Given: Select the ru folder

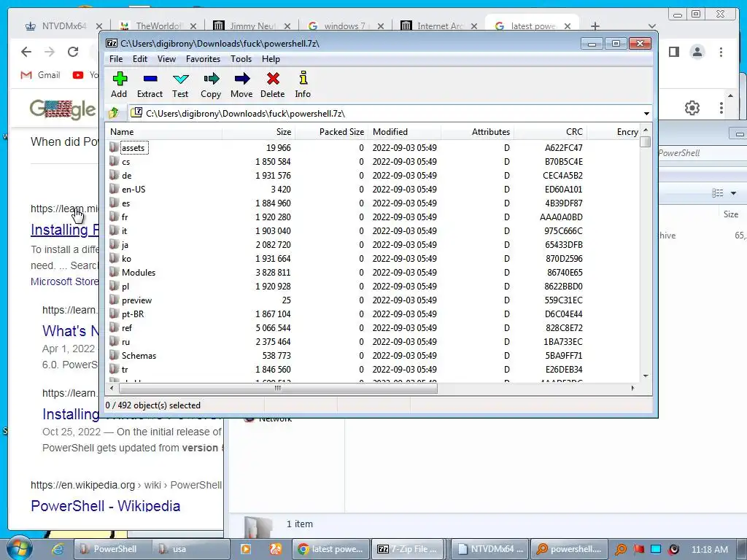Looking at the screenshot, I should 125,342.
